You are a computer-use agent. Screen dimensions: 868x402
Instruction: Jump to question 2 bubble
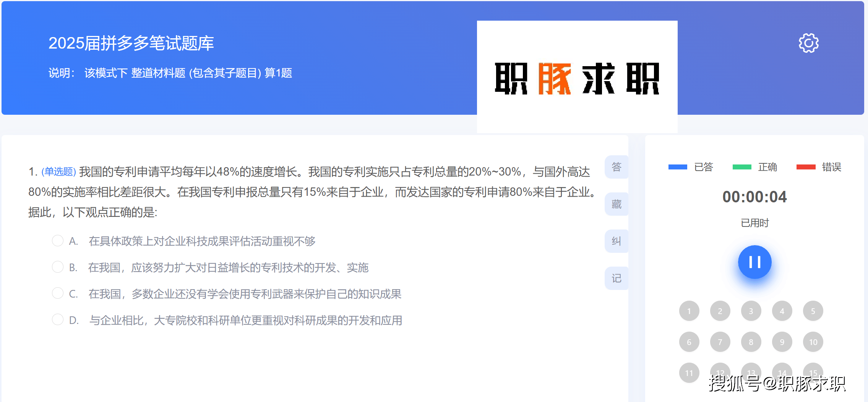point(720,311)
